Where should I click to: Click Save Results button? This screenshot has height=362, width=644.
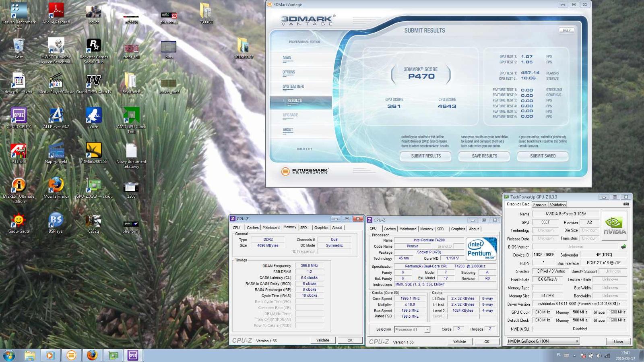point(485,156)
